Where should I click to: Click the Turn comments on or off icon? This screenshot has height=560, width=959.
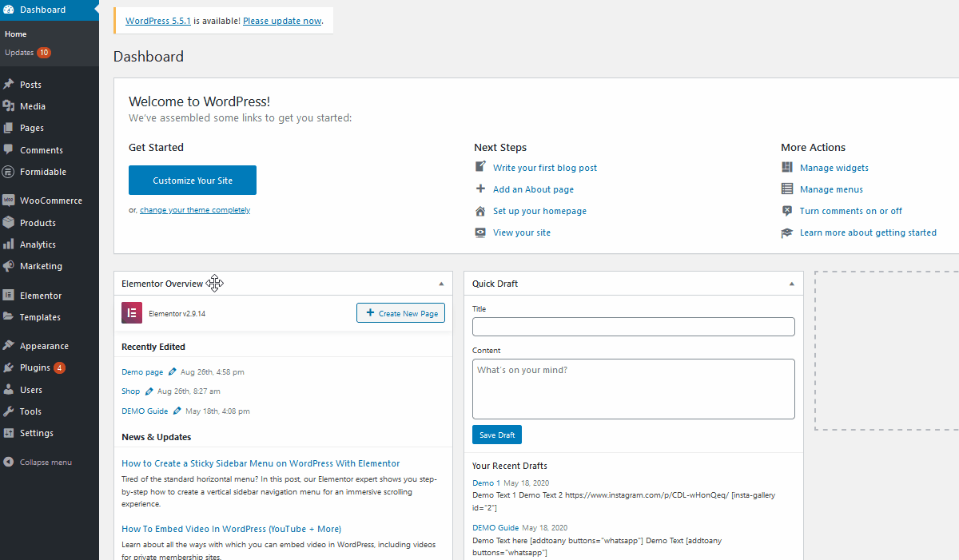pyautogui.click(x=787, y=211)
